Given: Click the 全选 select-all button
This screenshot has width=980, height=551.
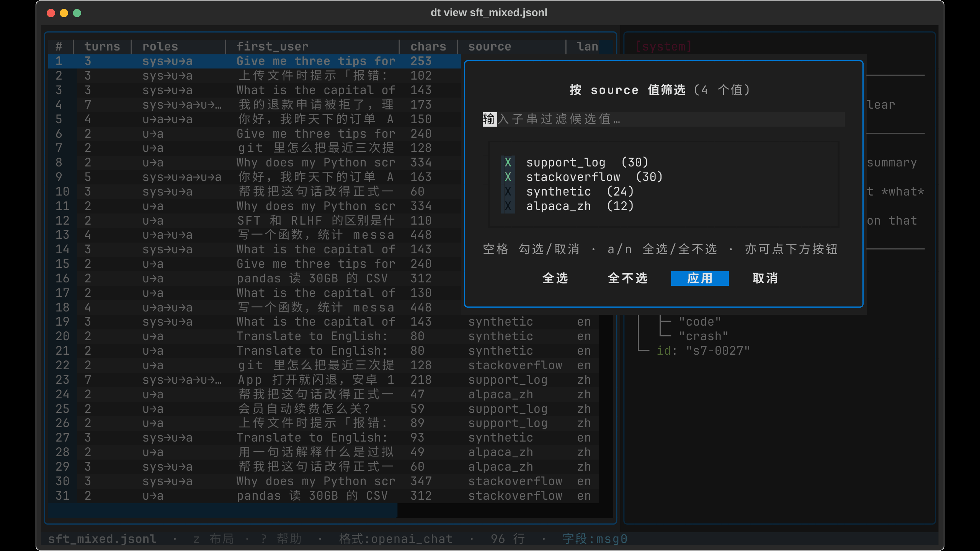Looking at the screenshot, I should [x=555, y=278].
